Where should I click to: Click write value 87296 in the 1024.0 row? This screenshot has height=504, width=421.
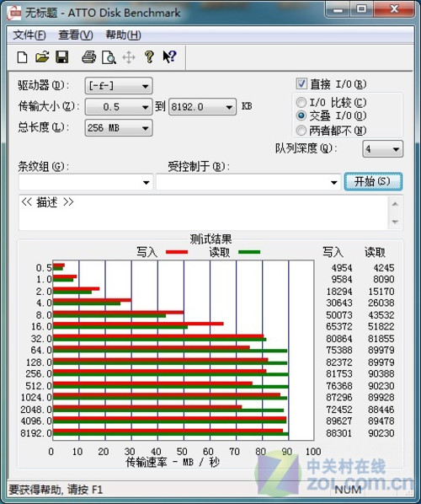339,397
